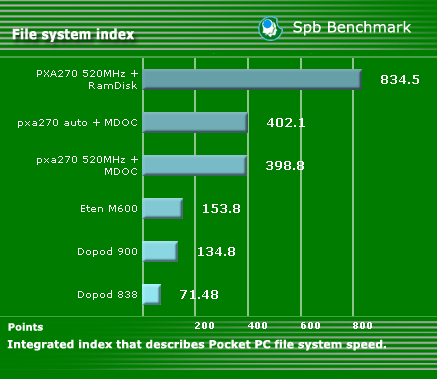Click the Dopod 900 label

107,252
